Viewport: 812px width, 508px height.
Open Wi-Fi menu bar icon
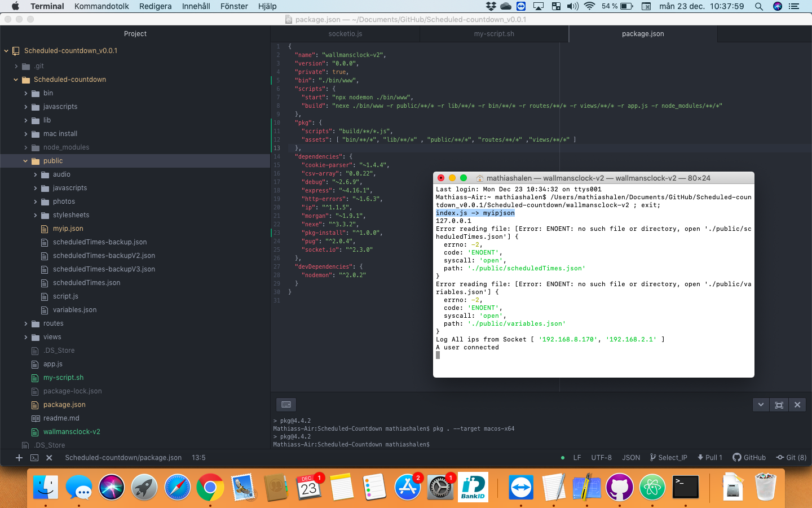click(590, 6)
